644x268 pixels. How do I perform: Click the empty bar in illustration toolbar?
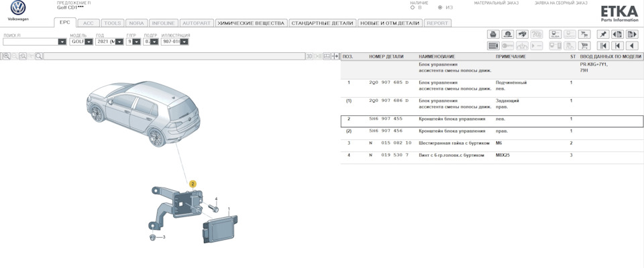coord(174,56)
